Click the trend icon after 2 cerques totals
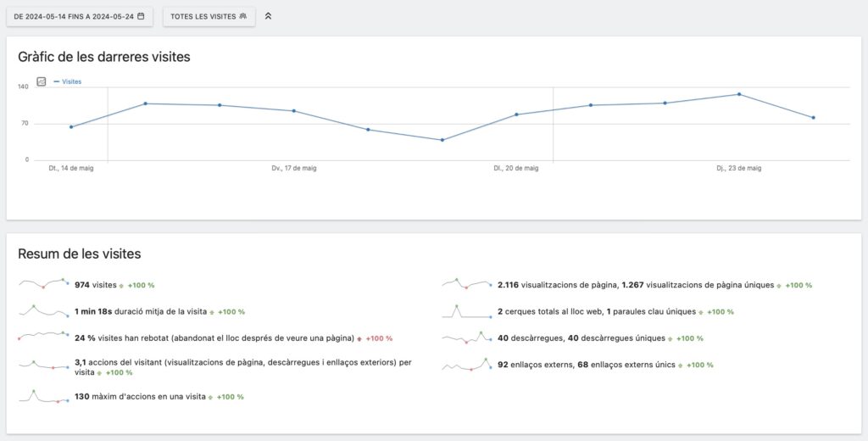Screen dimensions: 868x441 click(701, 312)
